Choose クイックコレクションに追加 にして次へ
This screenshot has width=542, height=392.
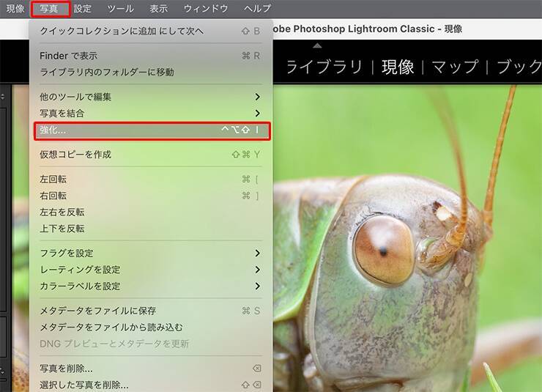pos(151,31)
